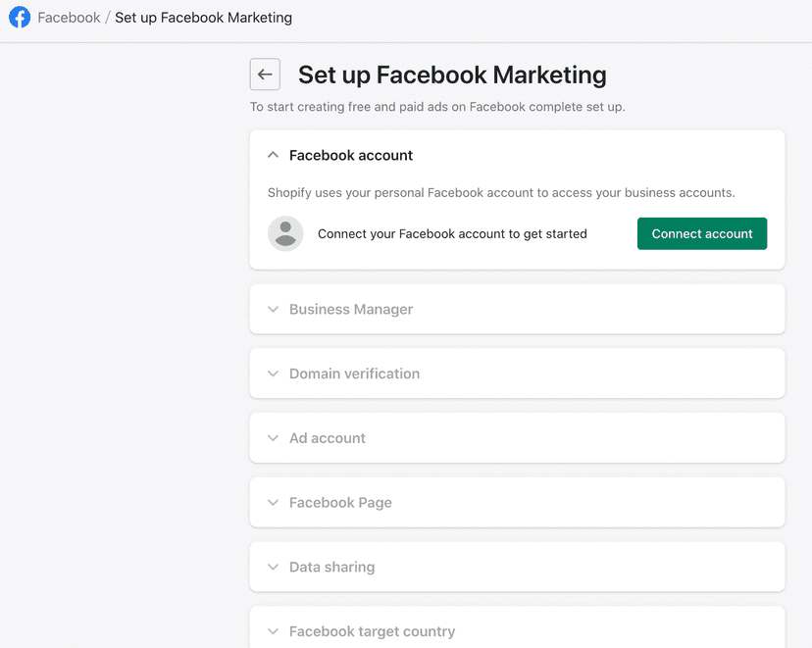Click 'To start creating free and paid ads' subtitle

[437, 107]
